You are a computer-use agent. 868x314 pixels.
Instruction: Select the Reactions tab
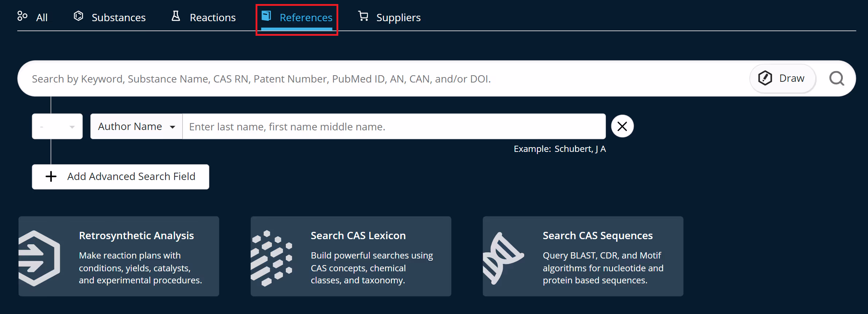pyautogui.click(x=203, y=17)
